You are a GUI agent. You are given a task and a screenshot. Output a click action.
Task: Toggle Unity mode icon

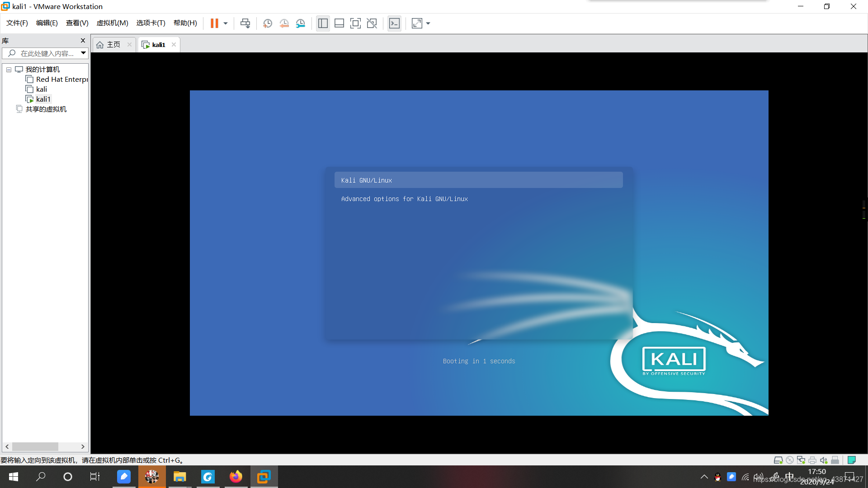pos(372,23)
